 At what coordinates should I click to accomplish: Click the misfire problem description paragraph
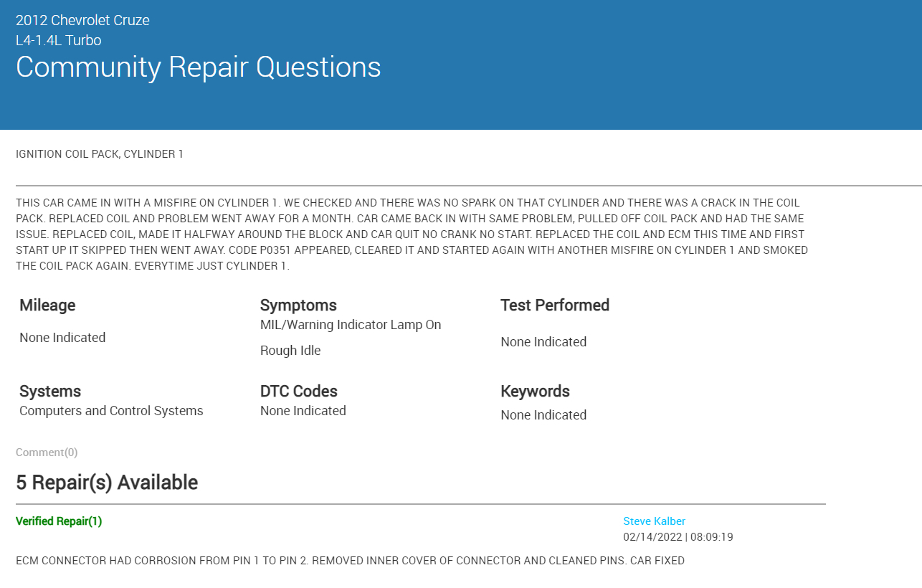click(412, 234)
